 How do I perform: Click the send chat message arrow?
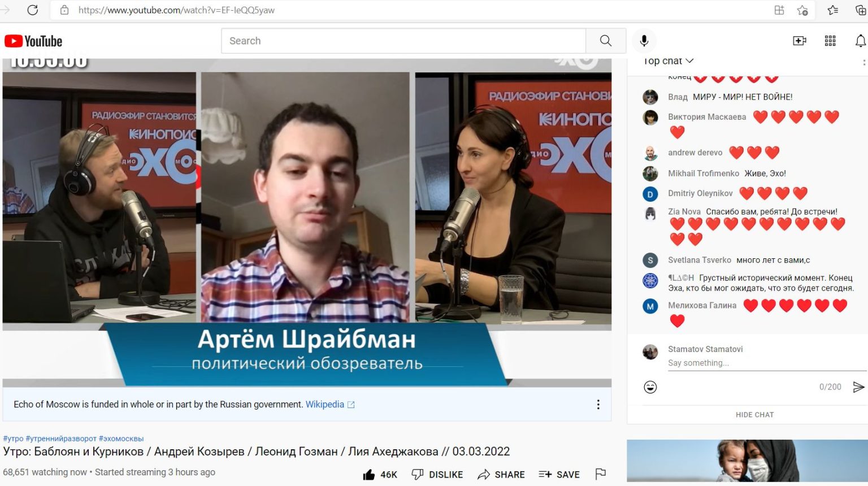[x=858, y=387]
